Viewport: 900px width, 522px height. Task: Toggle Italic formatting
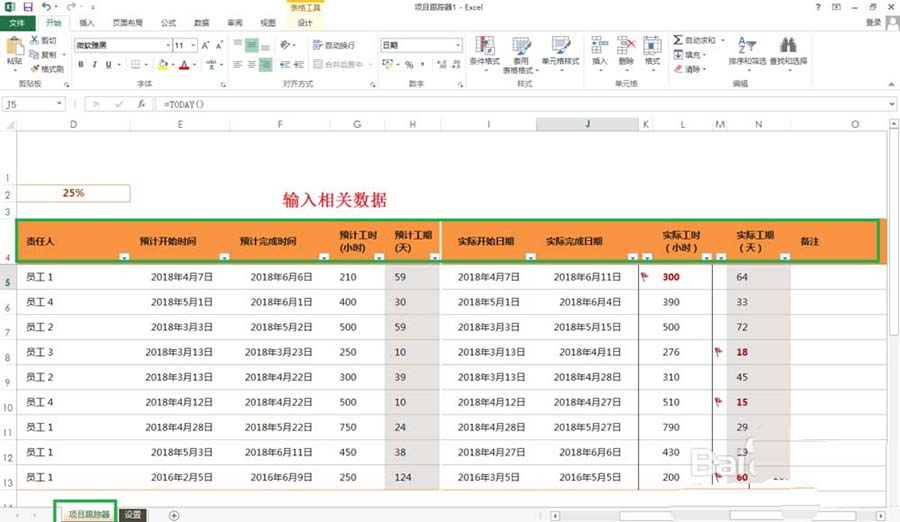click(x=95, y=65)
